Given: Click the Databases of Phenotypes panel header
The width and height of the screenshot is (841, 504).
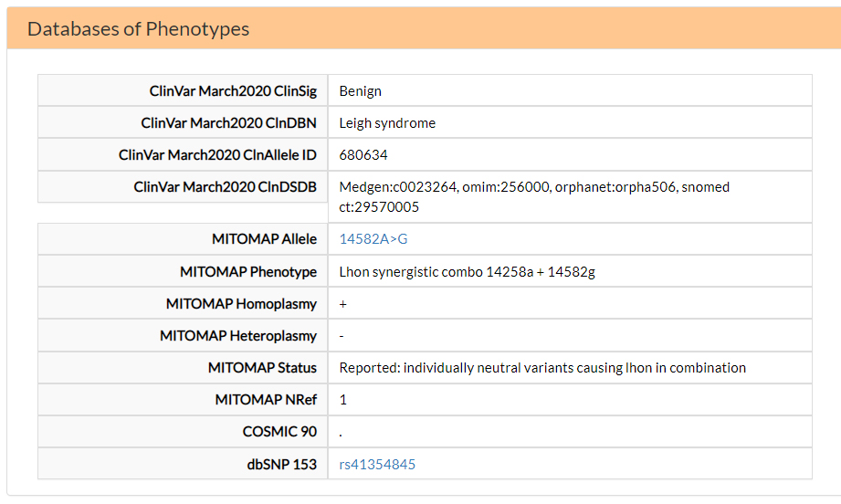Looking at the screenshot, I should tap(138, 28).
